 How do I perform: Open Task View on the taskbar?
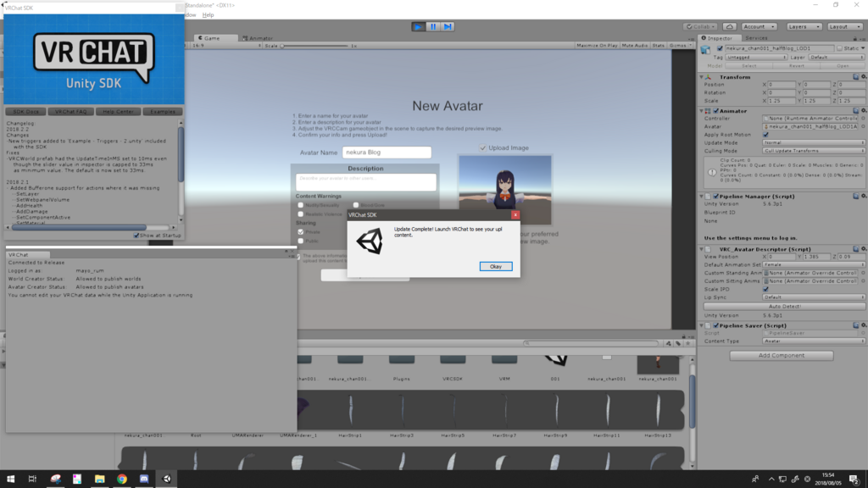tap(32, 479)
